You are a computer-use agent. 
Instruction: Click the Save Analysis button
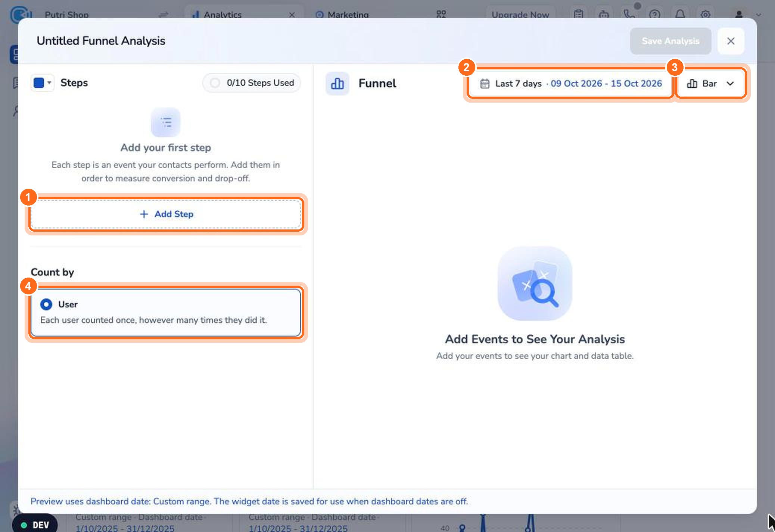(670, 41)
